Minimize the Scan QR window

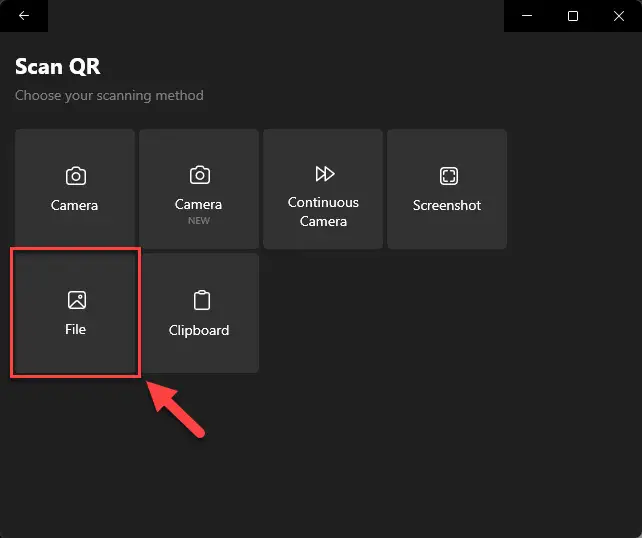(527, 16)
